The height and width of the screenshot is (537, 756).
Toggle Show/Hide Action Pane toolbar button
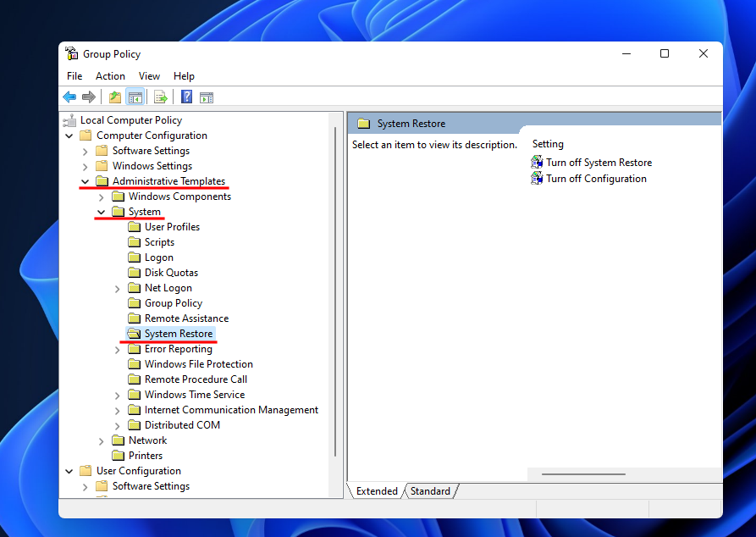point(206,97)
